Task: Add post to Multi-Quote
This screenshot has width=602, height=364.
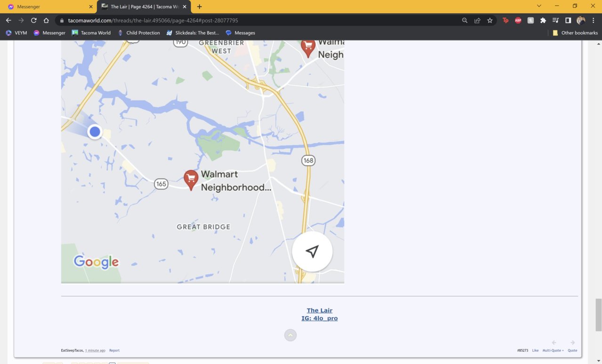Action: point(553,350)
